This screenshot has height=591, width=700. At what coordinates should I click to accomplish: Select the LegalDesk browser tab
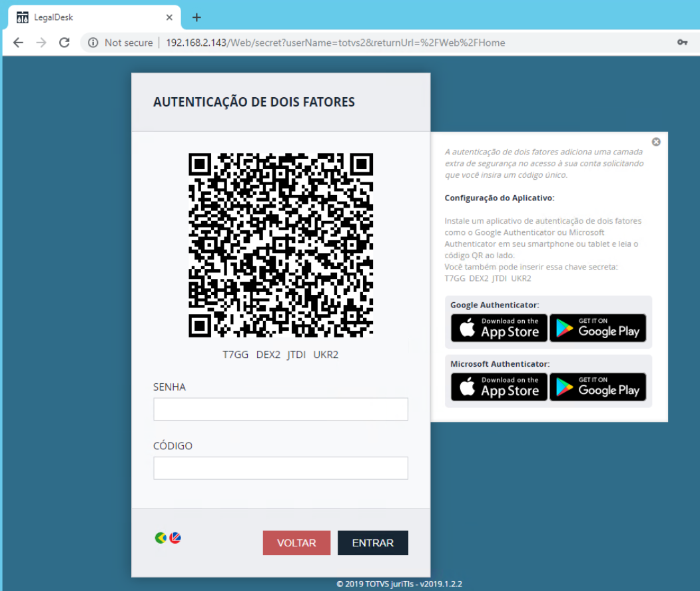click(x=95, y=17)
